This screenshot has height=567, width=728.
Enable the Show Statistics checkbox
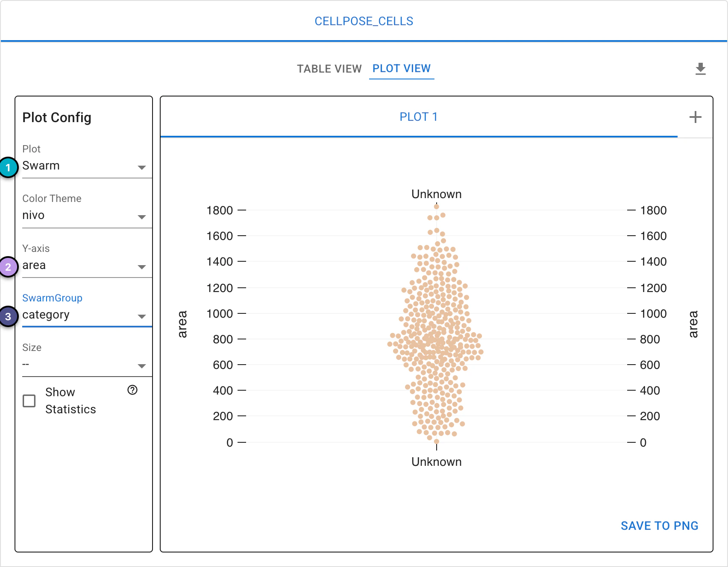[x=29, y=401]
